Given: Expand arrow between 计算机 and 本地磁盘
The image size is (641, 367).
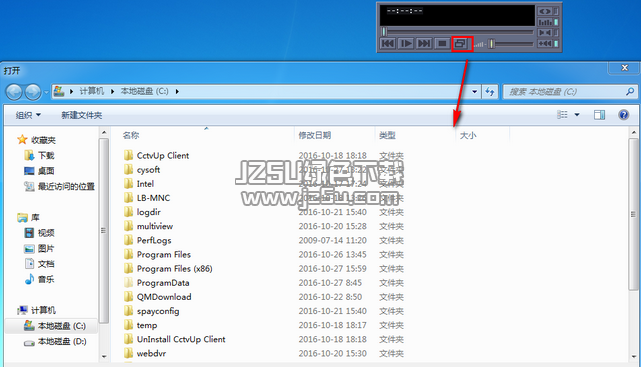Looking at the screenshot, I should (x=112, y=91).
